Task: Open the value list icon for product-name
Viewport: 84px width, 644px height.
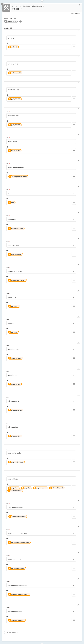Action: 74,254
